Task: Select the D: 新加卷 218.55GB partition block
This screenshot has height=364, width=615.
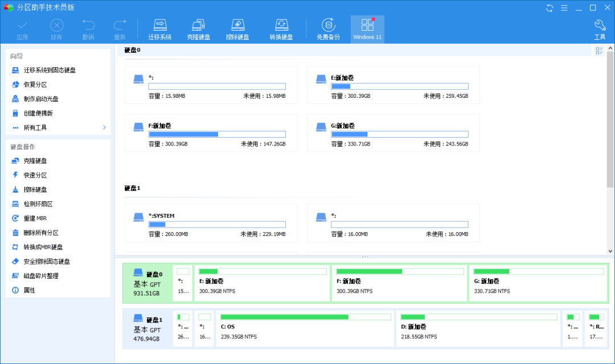Action: click(x=478, y=329)
